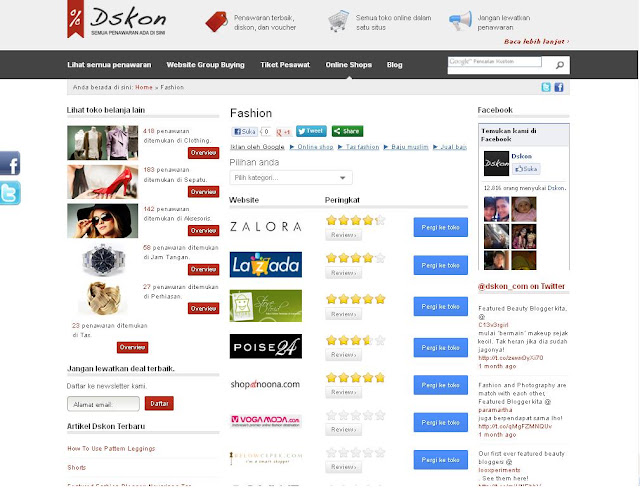The height and width of the screenshot is (488, 640).
Task: Click the Daftar newsletter button
Action: coord(159,403)
